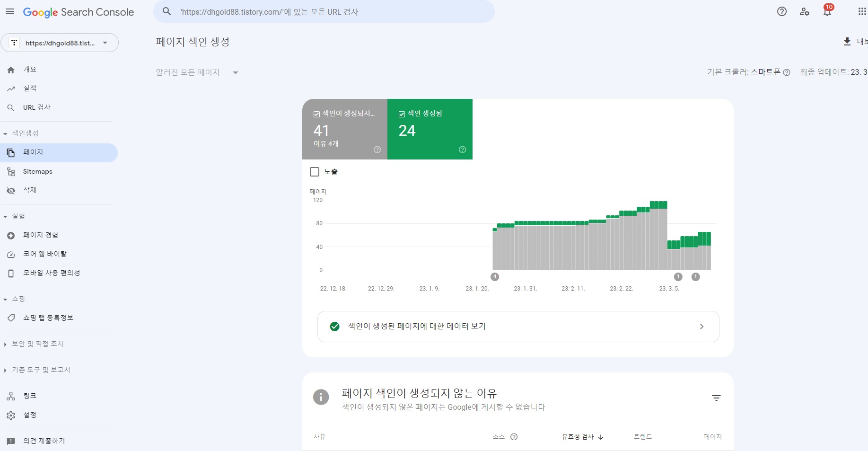This screenshot has width=868, height=451.
Task: Click help icon on the 24 indexed card
Action: (x=462, y=150)
